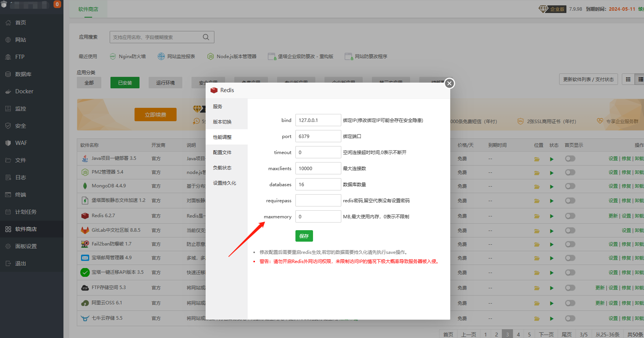Screen dimensions: 644x338
Task: Toggle homepage display for 堡塔面板静态文件加速
Action: click(x=570, y=201)
